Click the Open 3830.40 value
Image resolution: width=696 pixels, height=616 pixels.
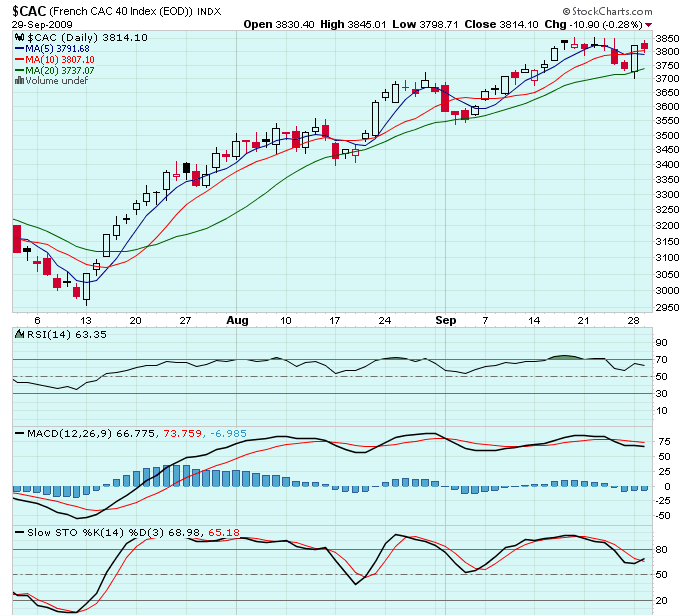click(279, 24)
